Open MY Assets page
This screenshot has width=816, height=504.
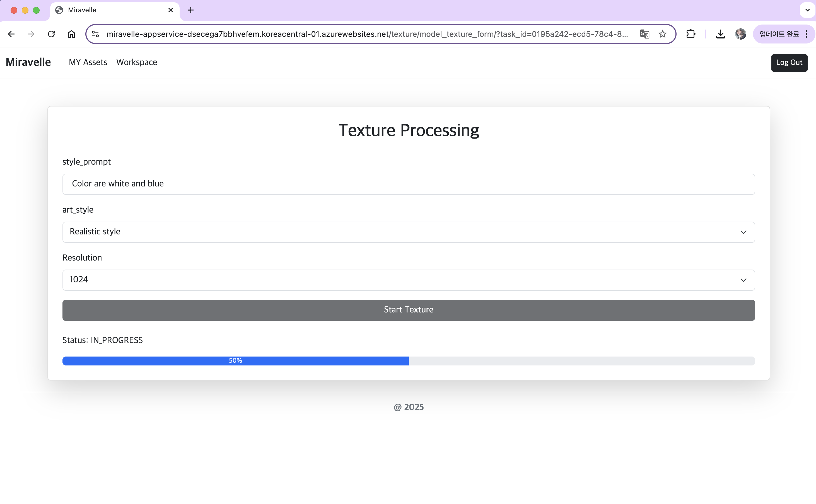coord(88,62)
